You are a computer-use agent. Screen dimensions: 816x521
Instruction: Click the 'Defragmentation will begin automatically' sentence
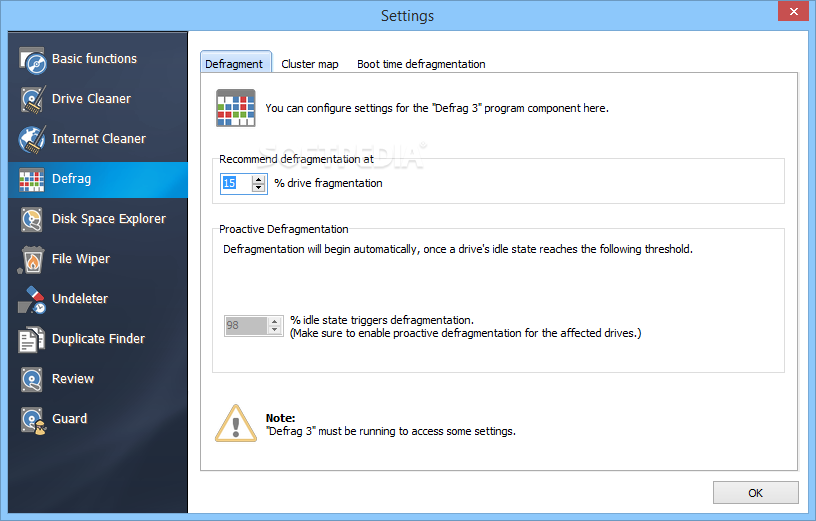(x=458, y=249)
